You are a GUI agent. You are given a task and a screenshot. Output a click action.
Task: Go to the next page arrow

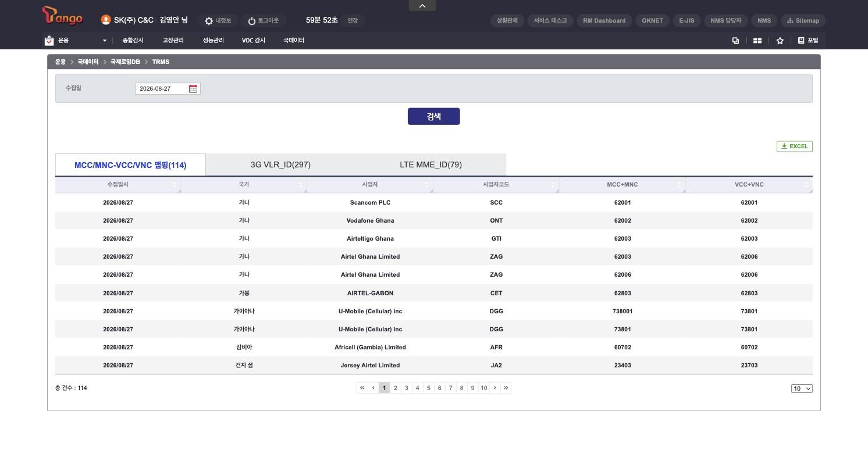495,388
